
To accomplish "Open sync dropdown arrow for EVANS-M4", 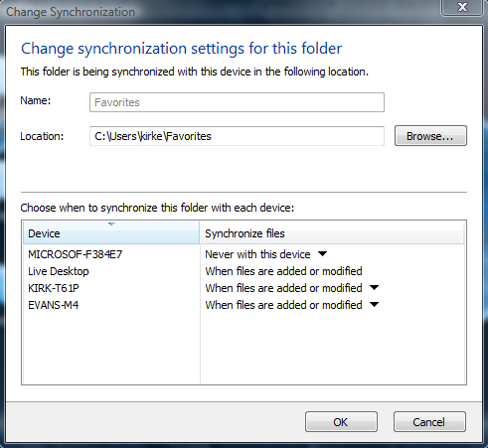I will 374,305.
